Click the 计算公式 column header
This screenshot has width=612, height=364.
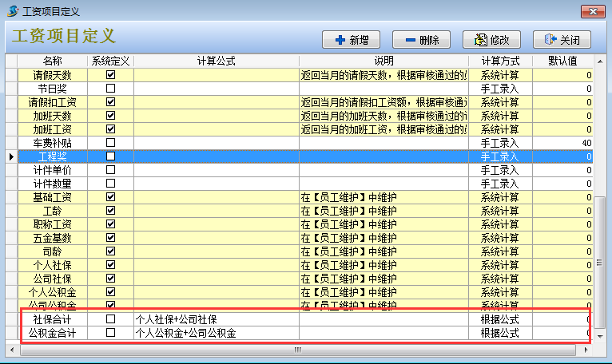click(x=217, y=61)
